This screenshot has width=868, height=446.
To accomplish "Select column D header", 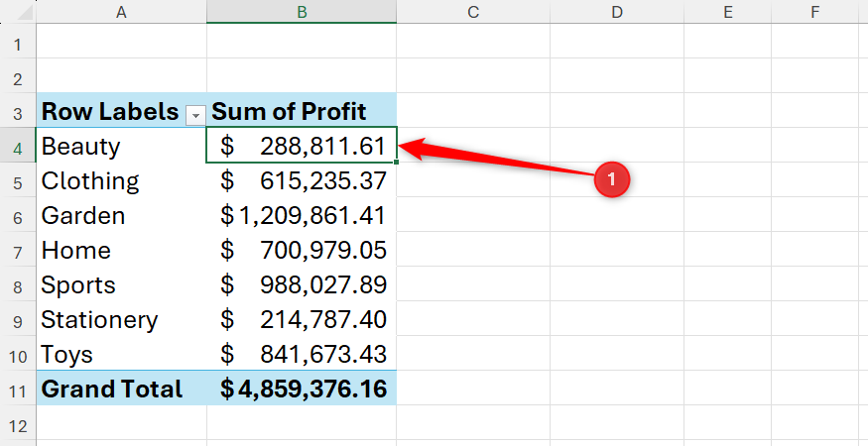I will (617, 12).
